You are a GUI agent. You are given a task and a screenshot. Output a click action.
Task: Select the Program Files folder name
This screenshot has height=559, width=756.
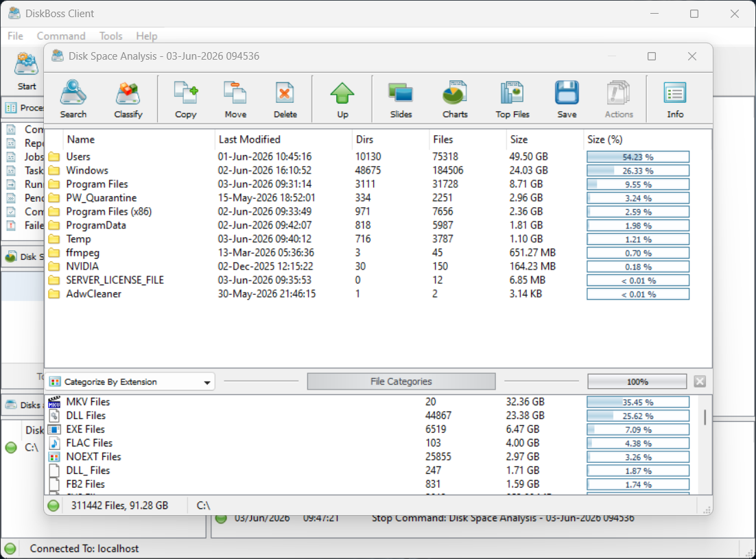pyautogui.click(x=97, y=184)
